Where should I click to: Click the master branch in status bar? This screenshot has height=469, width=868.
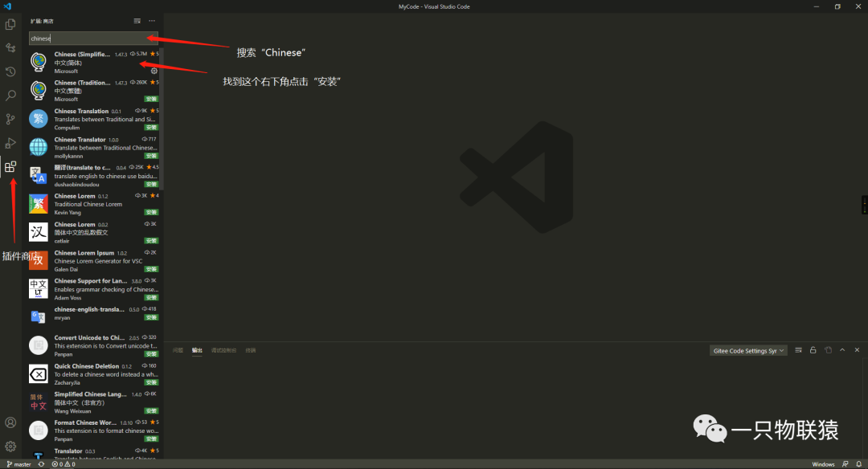(x=18, y=464)
